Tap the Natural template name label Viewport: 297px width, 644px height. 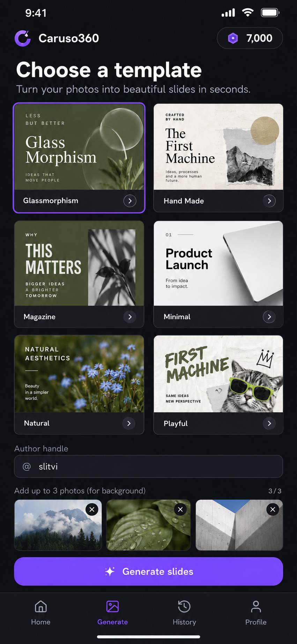(x=37, y=423)
